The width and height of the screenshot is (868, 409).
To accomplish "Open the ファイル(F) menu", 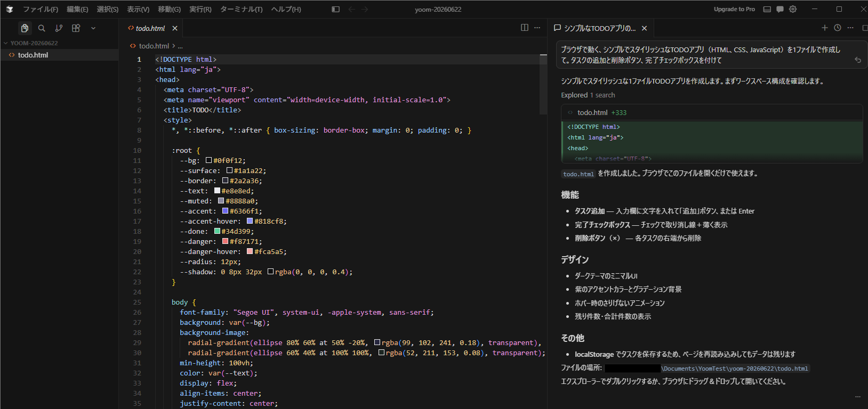I will click(x=41, y=9).
